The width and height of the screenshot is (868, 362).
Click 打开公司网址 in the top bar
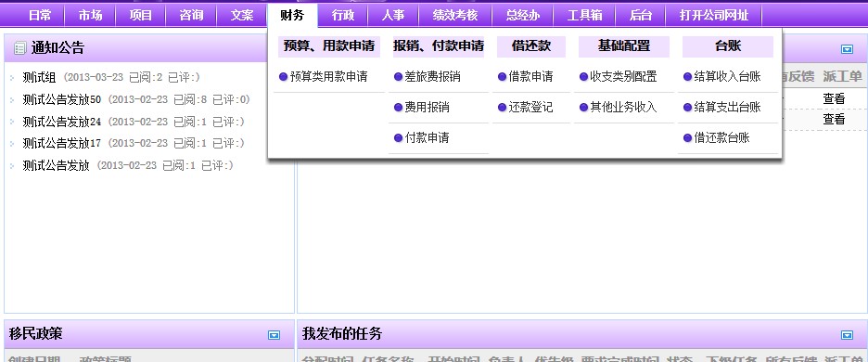point(713,16)
